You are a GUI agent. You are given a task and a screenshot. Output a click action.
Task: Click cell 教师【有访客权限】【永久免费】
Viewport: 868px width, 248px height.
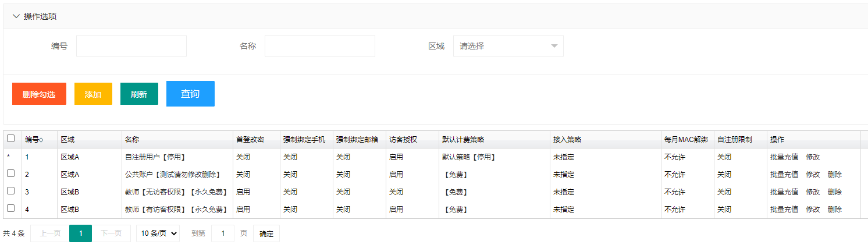pos(177,210)
